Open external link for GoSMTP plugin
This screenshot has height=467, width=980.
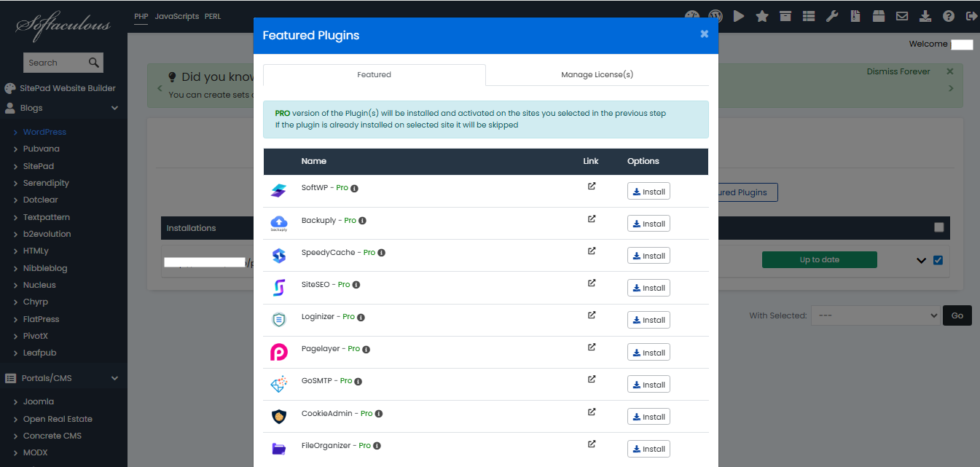tap(592, 379)
